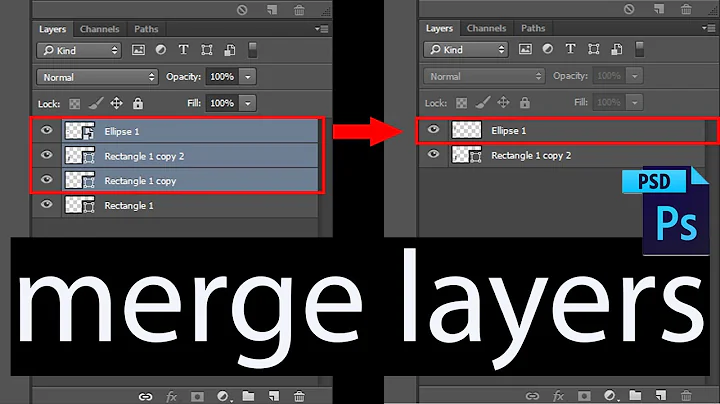
Task: Click Lock all padlock in left panel
Action: point(138,103)
